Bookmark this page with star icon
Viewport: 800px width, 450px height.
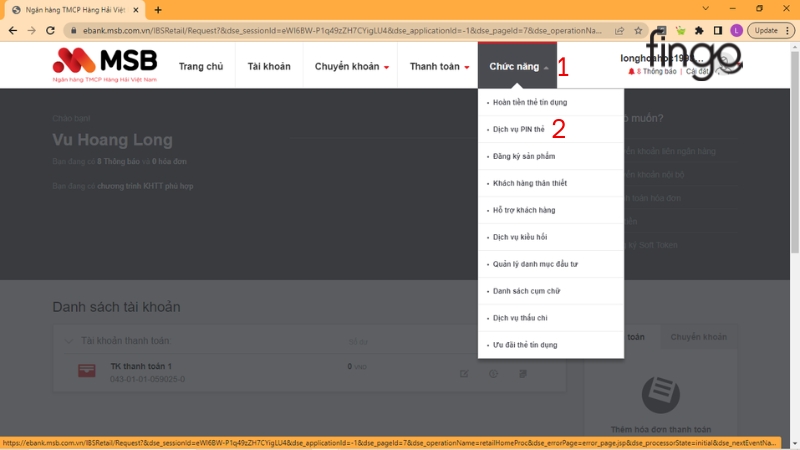tap(638, 31)
